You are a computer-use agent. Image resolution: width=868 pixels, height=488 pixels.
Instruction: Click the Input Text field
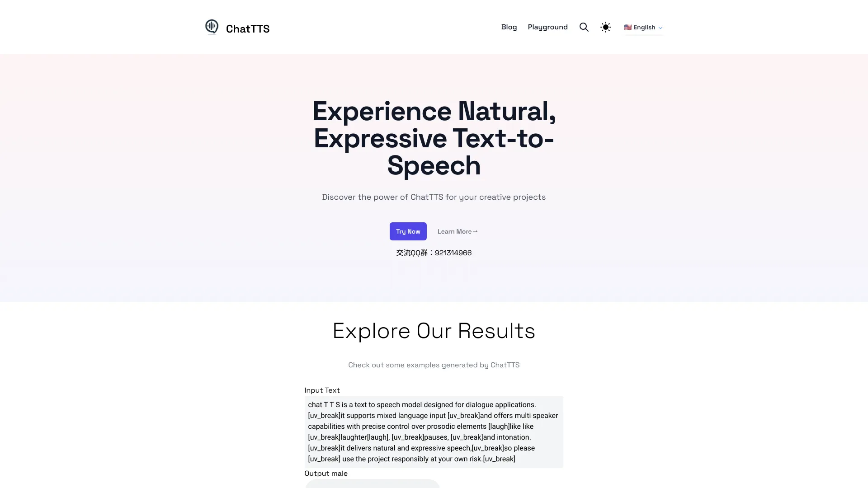pyautogui.click(x=434, y=432)
